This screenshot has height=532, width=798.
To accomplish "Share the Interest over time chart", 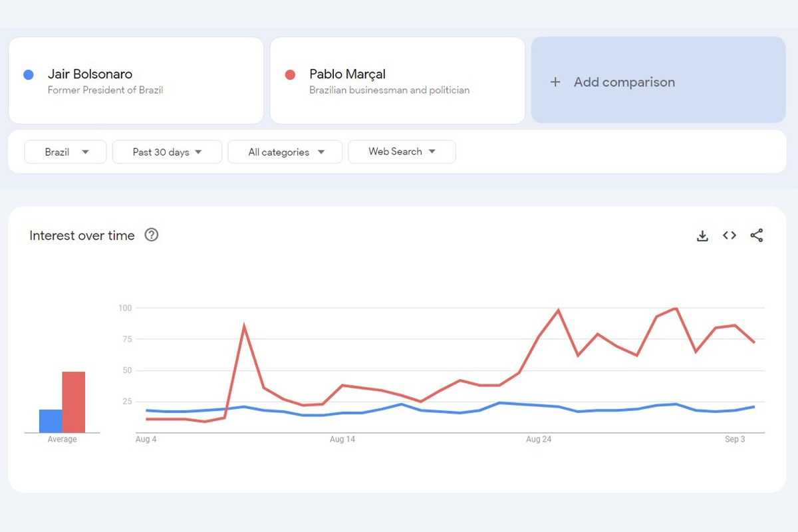I will tap(757, 235).
